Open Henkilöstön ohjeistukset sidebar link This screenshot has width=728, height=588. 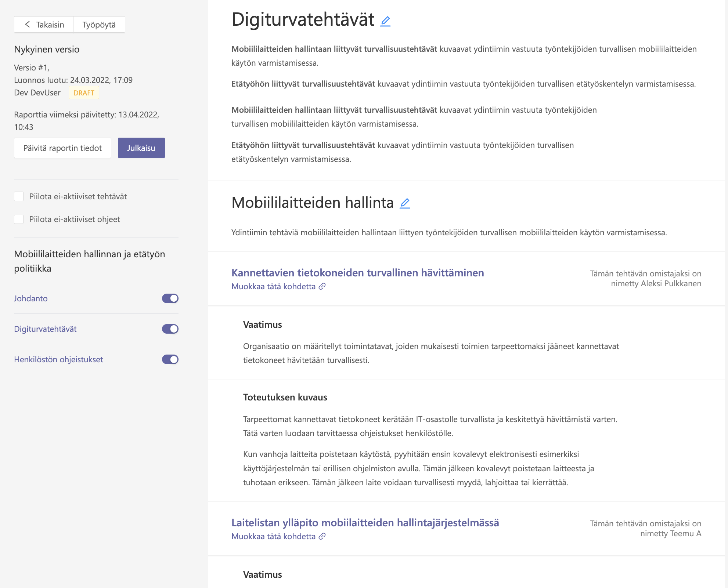[58, 359]
